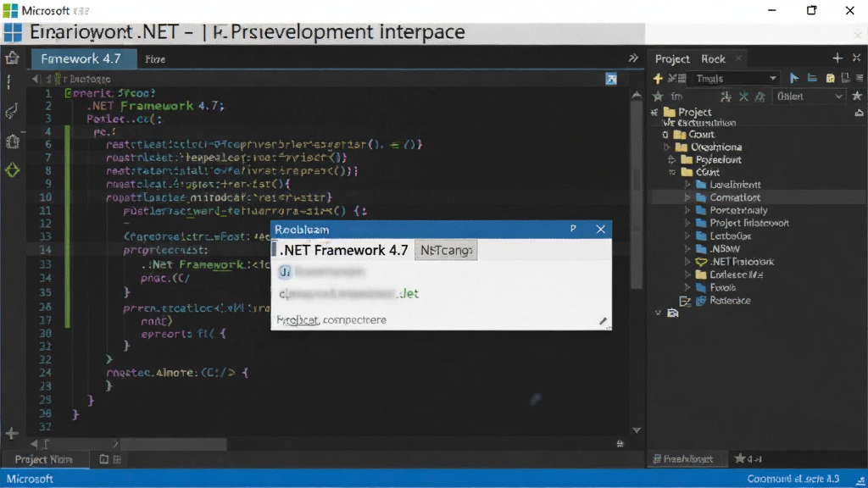Click the plus icon at bottom of left sidebar
Image resolution: width=868 pixels, height=488 pixels.
point(12,433)
